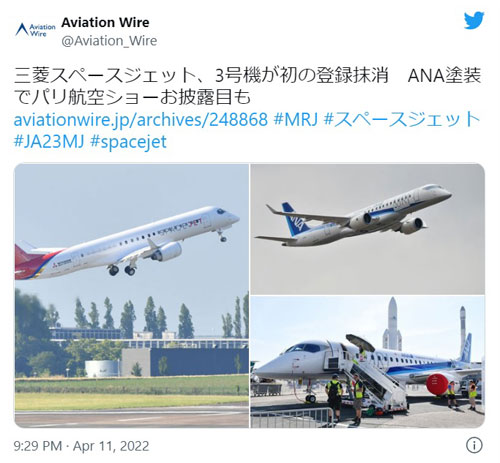The height and width of the screenshot is (463, 500).
Task: Follow the aviationwire.jp/archives/248868 link
Action: tap(141, 119)
